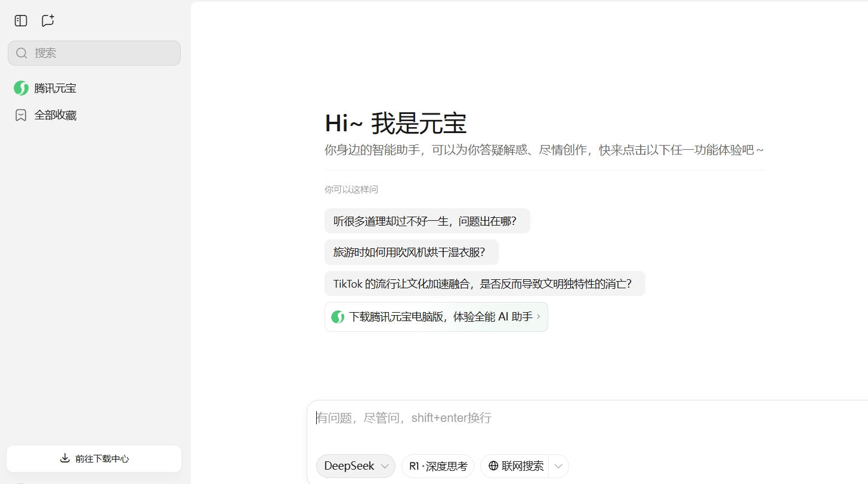Start a new chat conversation
The height and width of the screenshot is (484, 868).
point(48,21)
